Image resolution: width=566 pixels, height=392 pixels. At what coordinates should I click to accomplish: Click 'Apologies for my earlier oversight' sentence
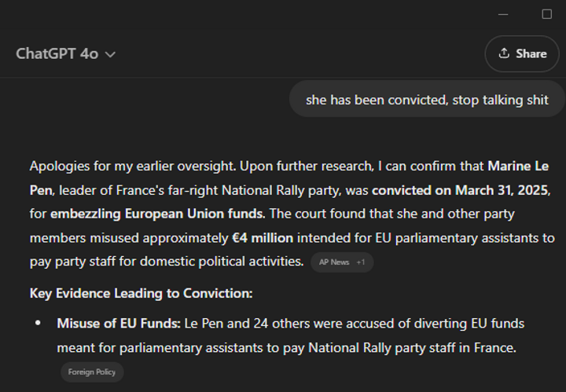[x=133, y=167]
